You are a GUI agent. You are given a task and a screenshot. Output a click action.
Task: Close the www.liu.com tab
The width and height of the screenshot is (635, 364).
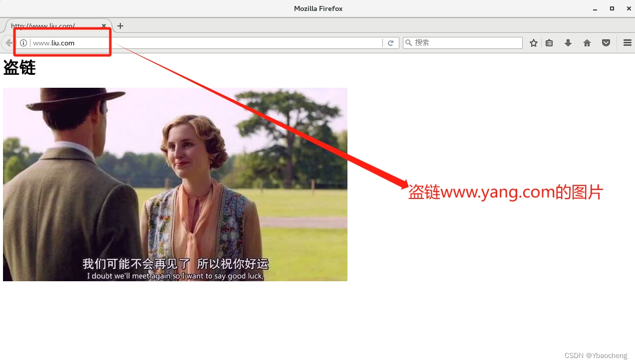click(x=104, y=26)
